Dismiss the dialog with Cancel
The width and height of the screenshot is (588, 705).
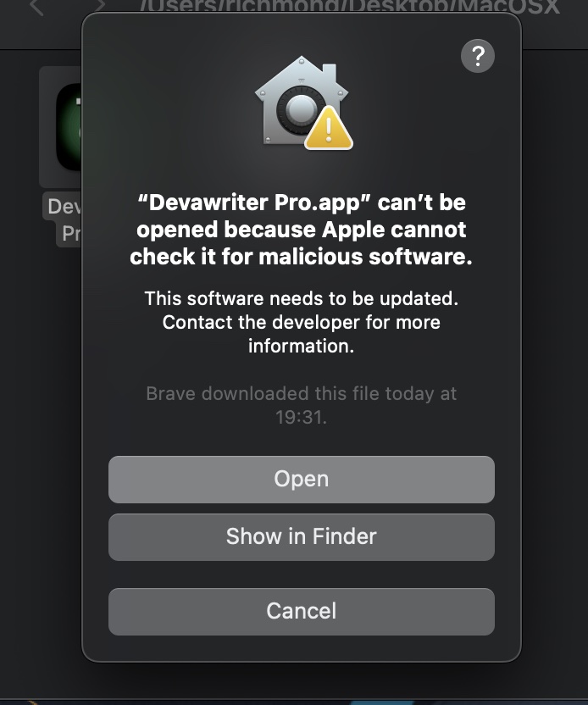click(x=301, y=612)
